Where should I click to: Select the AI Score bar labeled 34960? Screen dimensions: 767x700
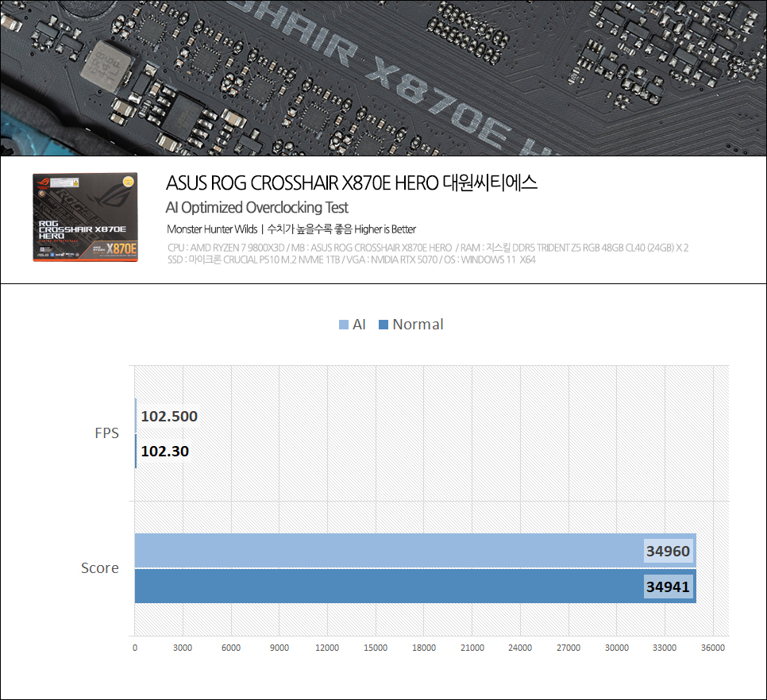point(415,551)
